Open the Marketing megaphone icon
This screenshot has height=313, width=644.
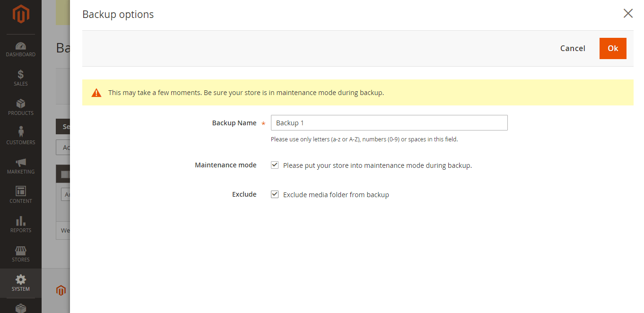coord(21,163)
